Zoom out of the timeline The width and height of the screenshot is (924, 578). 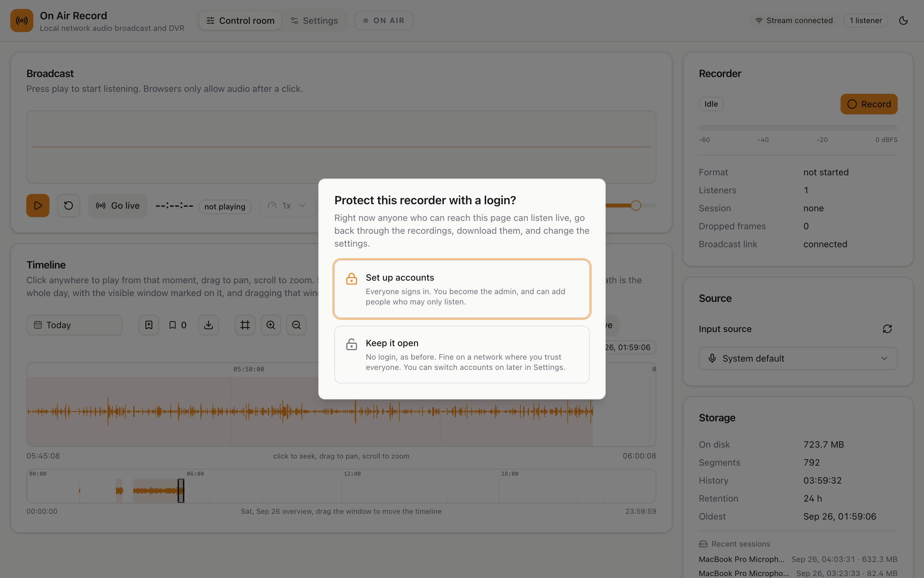point(296,325)
